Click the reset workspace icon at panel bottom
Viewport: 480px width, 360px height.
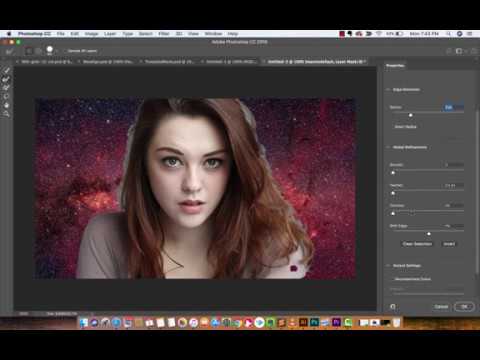pyautogui.click(x=393, y=307)
